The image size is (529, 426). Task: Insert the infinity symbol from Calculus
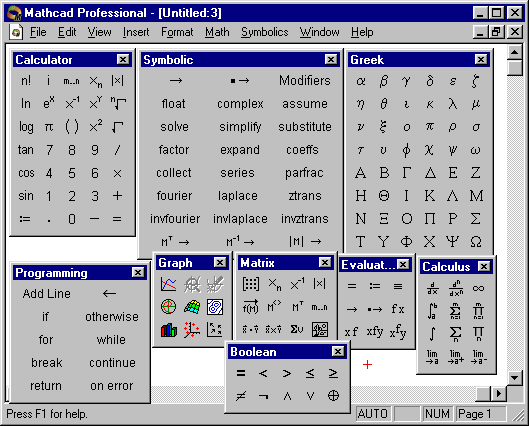tap(478, 288)
